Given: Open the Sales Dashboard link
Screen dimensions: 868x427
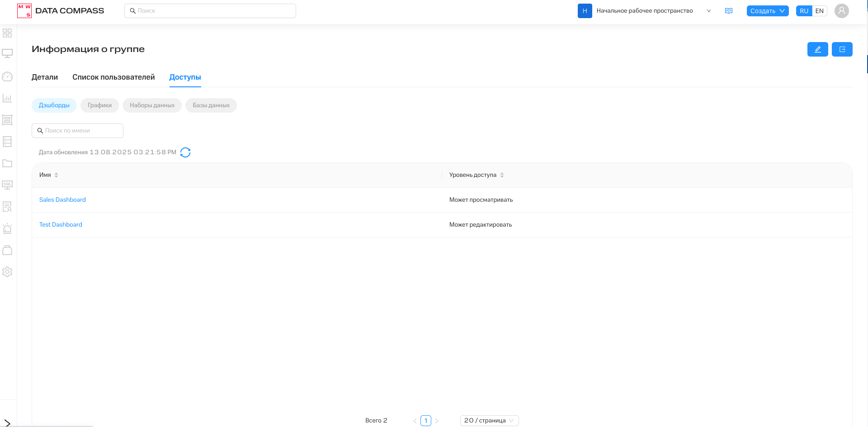Looking at the screenshot, I should point(62,200).
